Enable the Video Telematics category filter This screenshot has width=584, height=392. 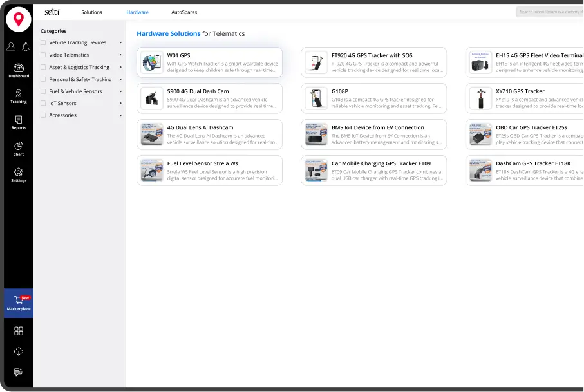pos(43,55)
